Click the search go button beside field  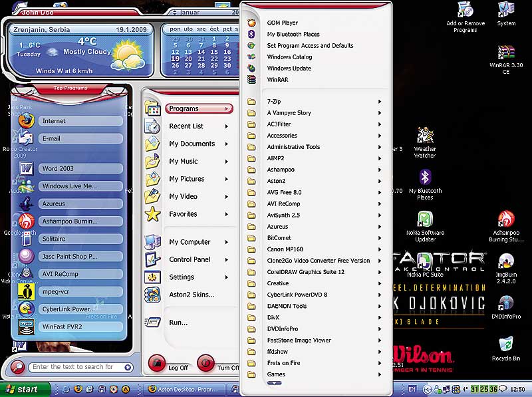point(128,367)
